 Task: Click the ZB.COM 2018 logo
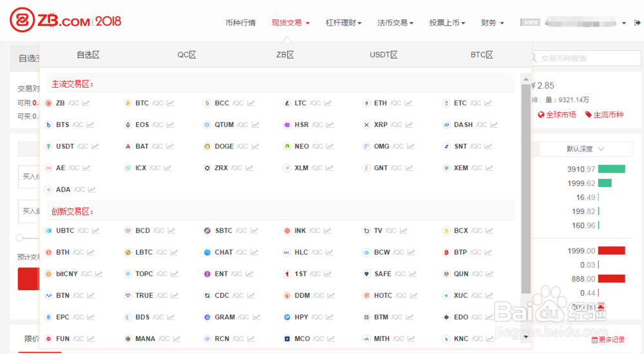pos(66,20)
